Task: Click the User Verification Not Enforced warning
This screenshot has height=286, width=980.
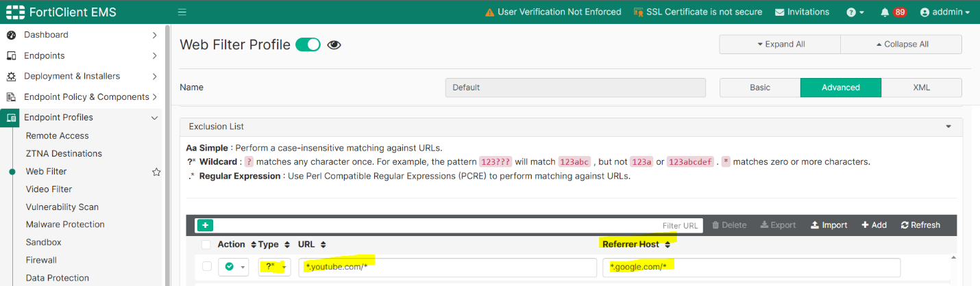Action: pos(553,12)
